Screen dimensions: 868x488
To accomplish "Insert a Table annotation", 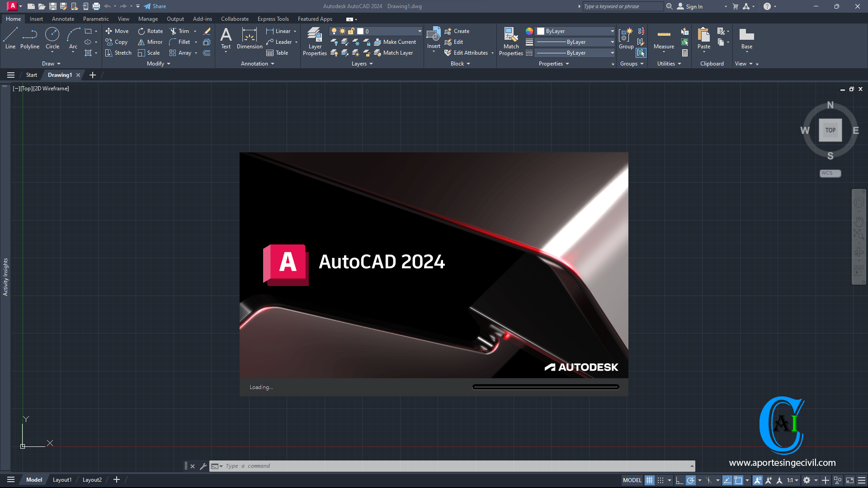I will (x=277, y=52).
